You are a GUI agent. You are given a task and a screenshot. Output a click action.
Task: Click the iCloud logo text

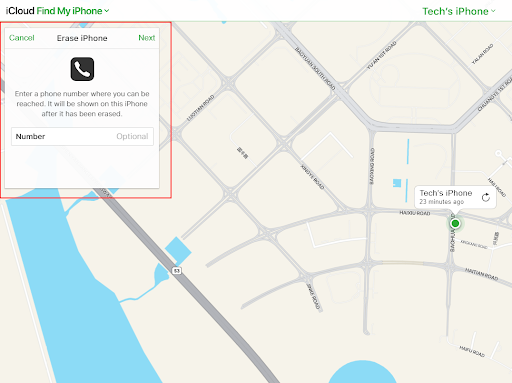(x=20, y=11)
